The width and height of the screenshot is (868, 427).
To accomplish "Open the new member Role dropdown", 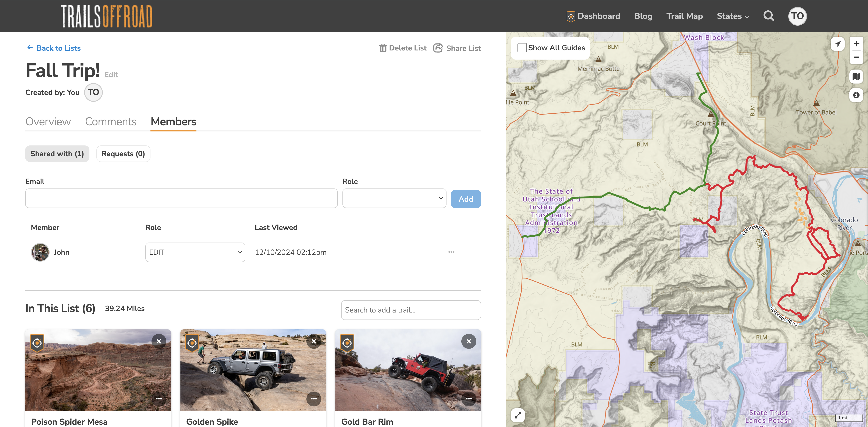I will click(x=394, y=198).
